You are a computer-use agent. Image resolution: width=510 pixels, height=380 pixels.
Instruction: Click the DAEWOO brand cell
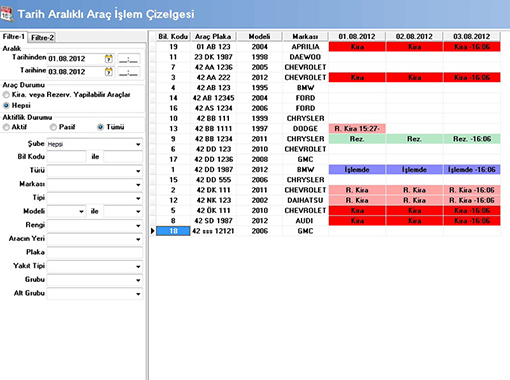coord(305,57)
